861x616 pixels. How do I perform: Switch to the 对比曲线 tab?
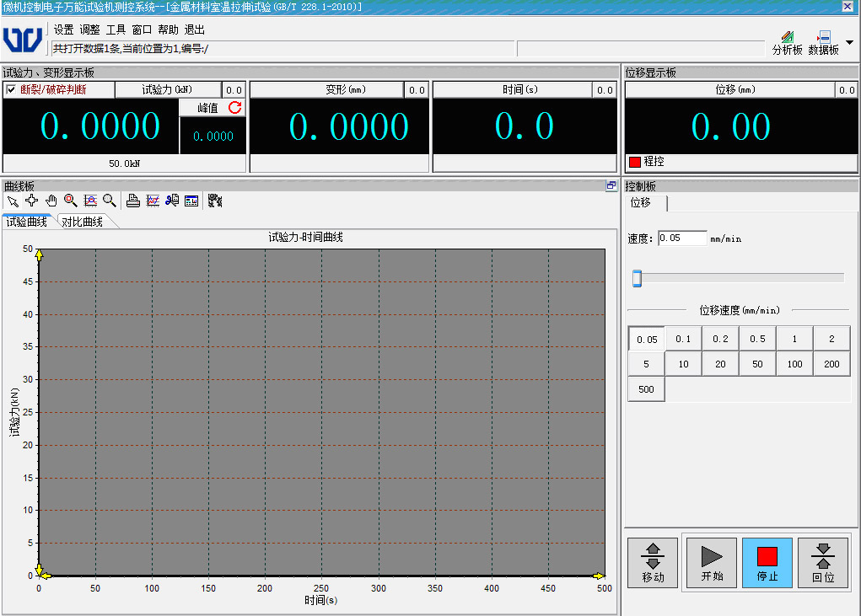83,222
